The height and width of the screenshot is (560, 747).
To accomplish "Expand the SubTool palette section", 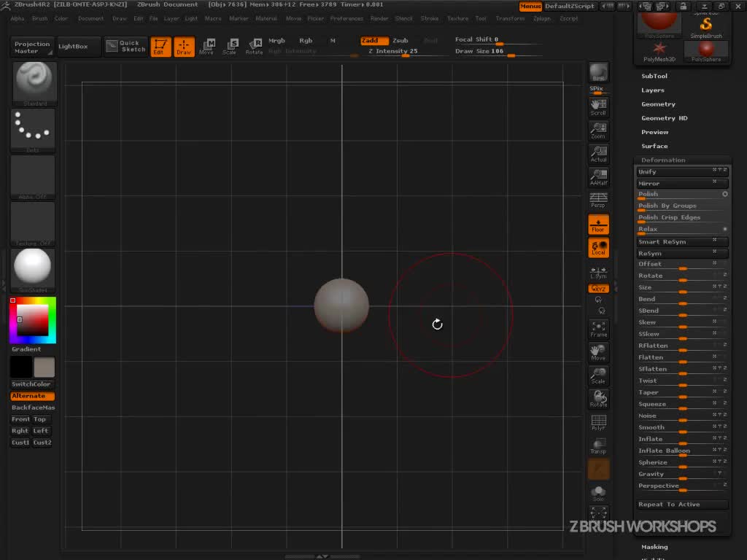I will (654, 76).
